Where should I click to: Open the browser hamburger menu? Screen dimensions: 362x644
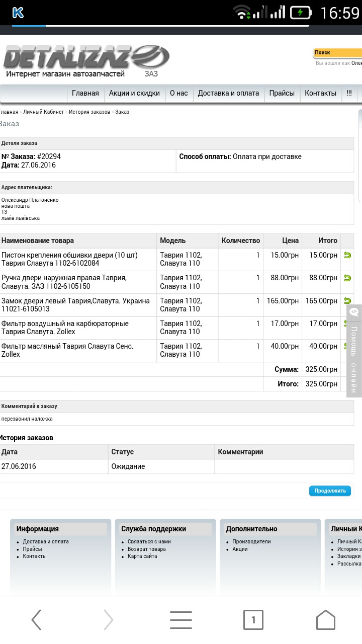point(181,620)
